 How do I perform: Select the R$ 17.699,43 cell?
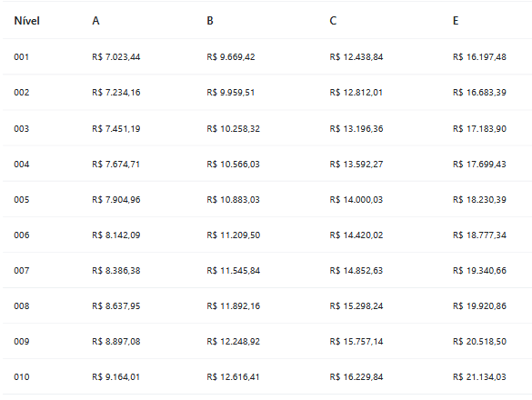479,165
